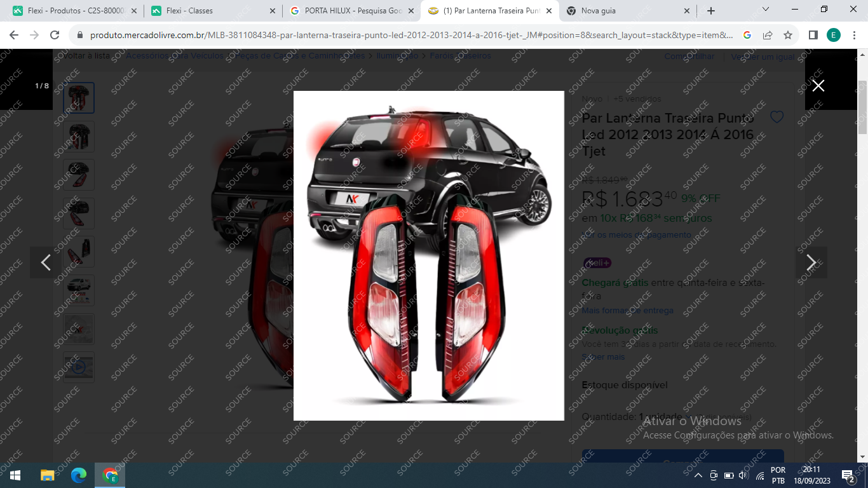The width and height of the screenshot is (868, 488).
Task: Open the Chrome profile avatar E
Action: tap(833, 35)
